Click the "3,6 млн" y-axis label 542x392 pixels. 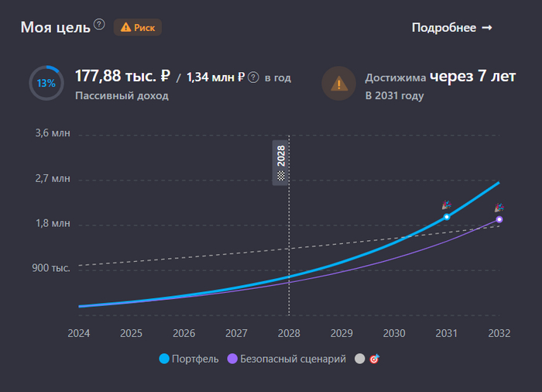(53, 133)
